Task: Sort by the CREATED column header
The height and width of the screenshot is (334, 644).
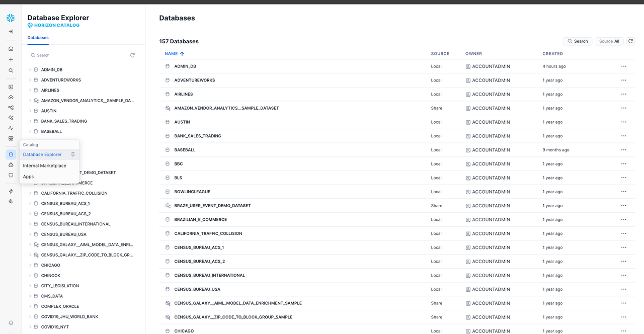Action: (552, 54)
